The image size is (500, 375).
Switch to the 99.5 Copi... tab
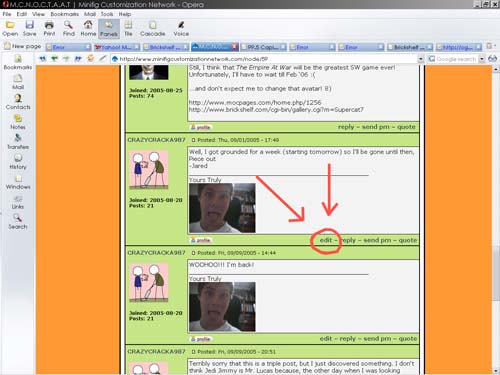[263, 47]
